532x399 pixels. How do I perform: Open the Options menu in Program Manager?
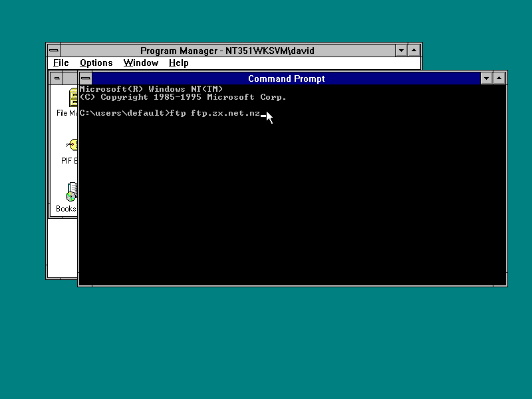coord(96,63)
